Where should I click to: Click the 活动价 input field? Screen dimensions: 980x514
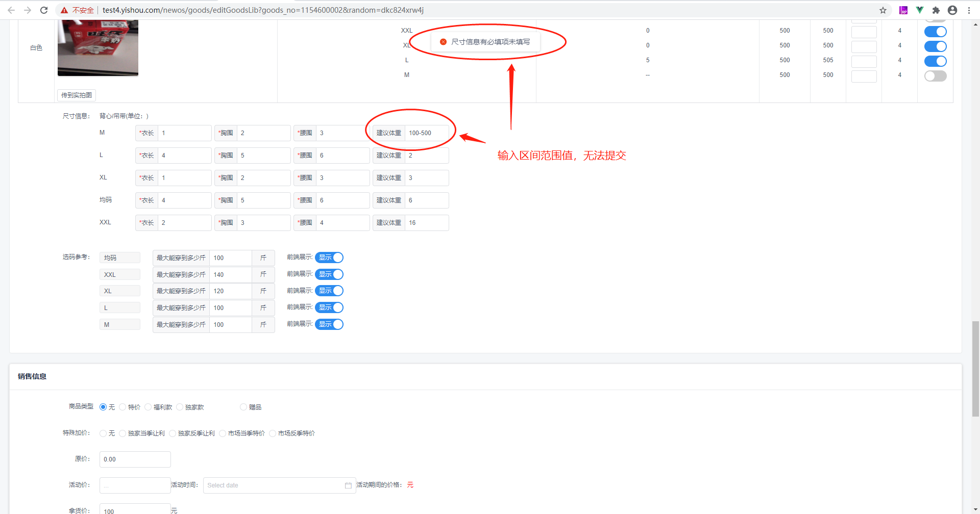[x=135, y=485]
